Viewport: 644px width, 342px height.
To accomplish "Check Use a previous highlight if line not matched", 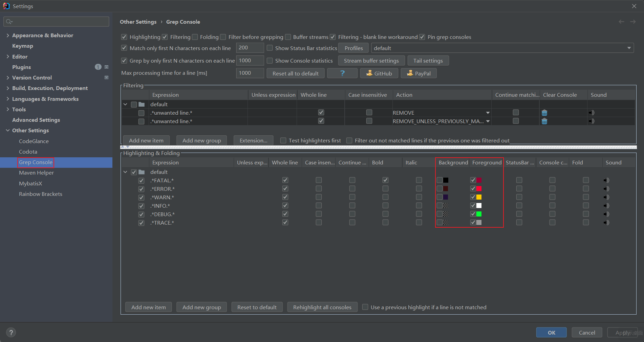I will click(365, 307).
